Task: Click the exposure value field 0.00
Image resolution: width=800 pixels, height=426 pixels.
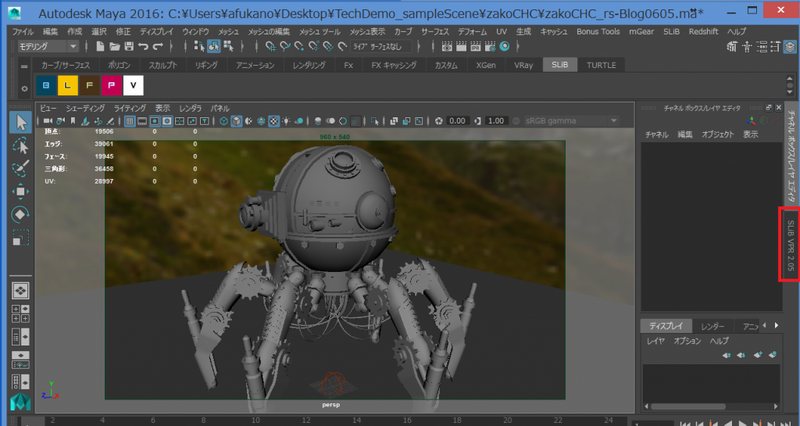Action: pyautogui.click(x=457, y=121)
